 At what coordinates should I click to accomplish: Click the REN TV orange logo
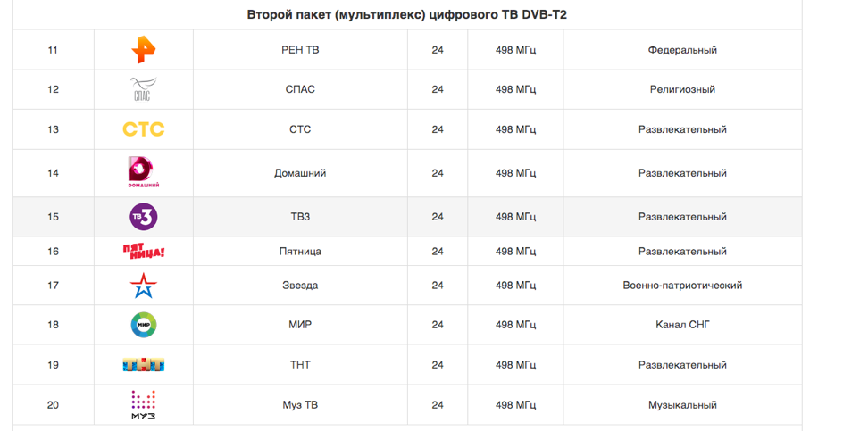(144, 50)
